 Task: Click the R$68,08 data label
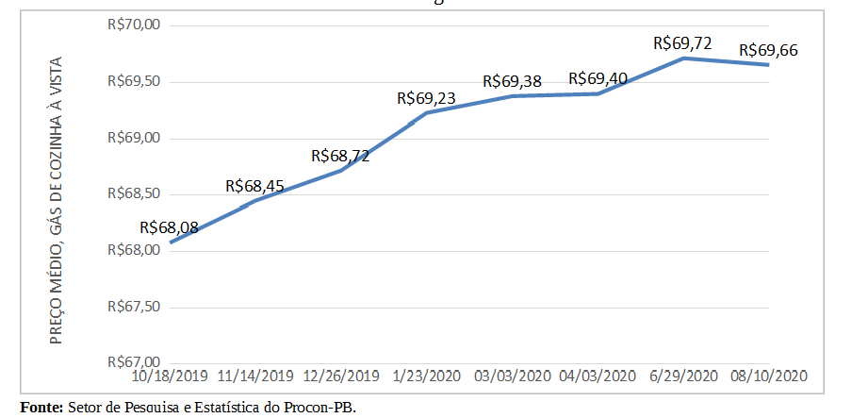tap(169, 226)
